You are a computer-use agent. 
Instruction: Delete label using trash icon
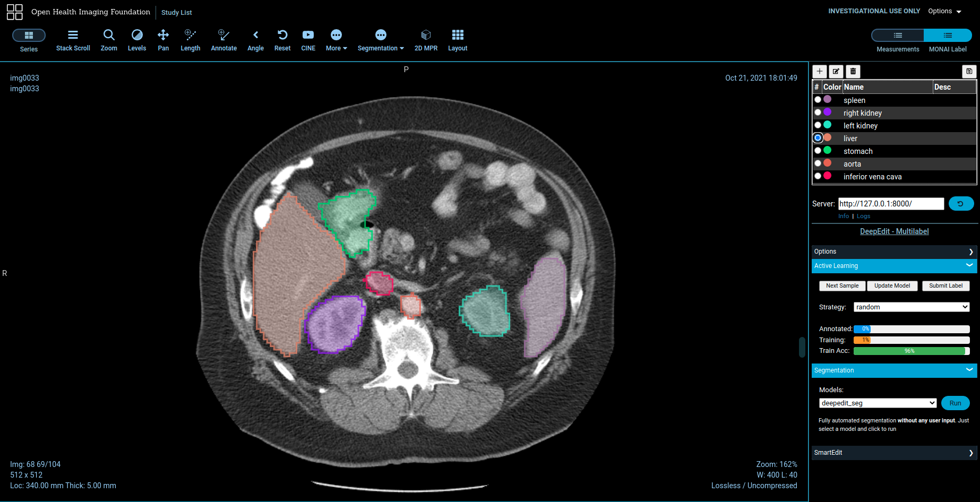pos(853,72)
